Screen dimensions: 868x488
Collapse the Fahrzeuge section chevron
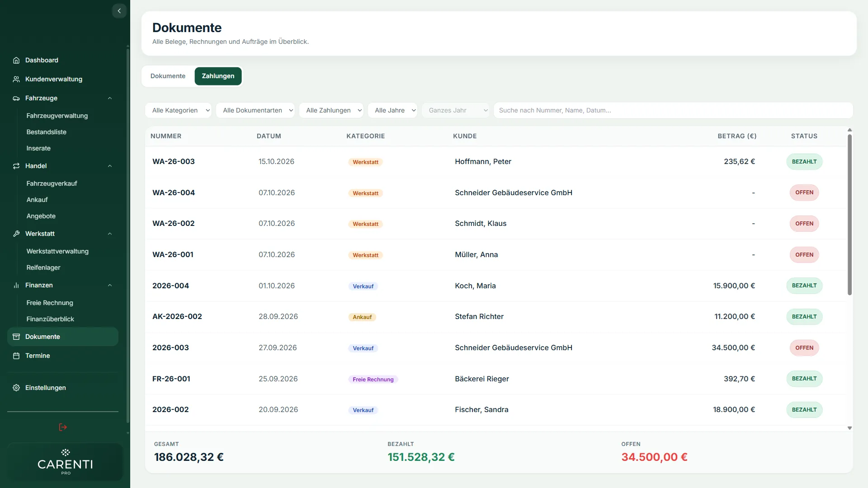(110, 98)
